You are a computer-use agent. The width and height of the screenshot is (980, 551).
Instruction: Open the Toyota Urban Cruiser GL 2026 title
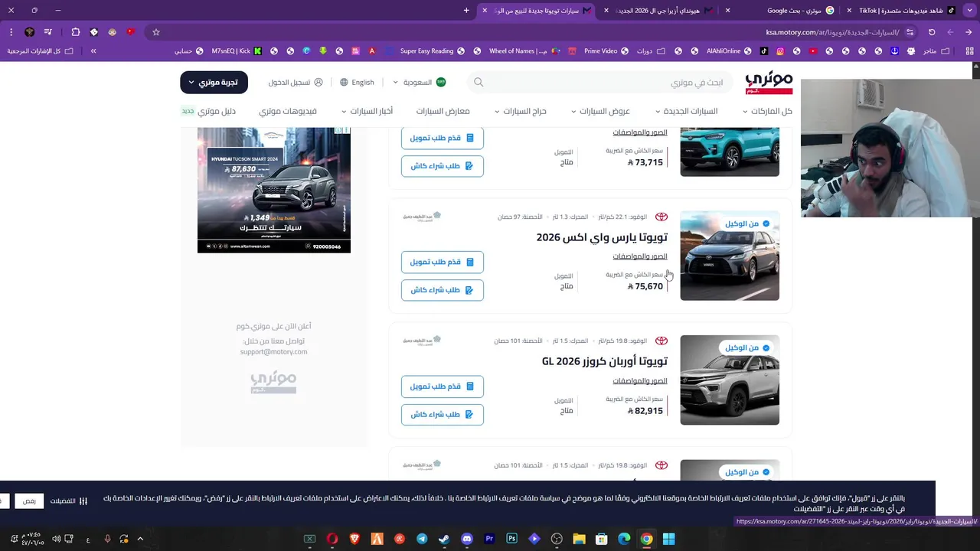tap(605, 361)
